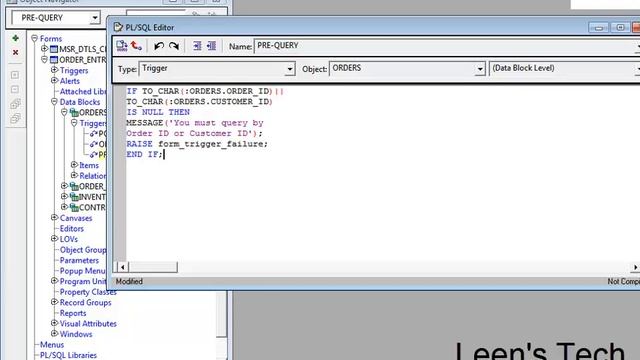Click the editor's horizontal scrollbar thumb
This screenshot has width=640, height=360.
click(x=153, y=267)
